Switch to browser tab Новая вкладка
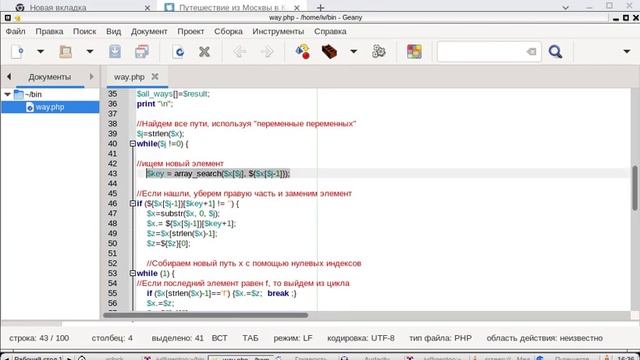640x360 pixels. pos(58,7)
